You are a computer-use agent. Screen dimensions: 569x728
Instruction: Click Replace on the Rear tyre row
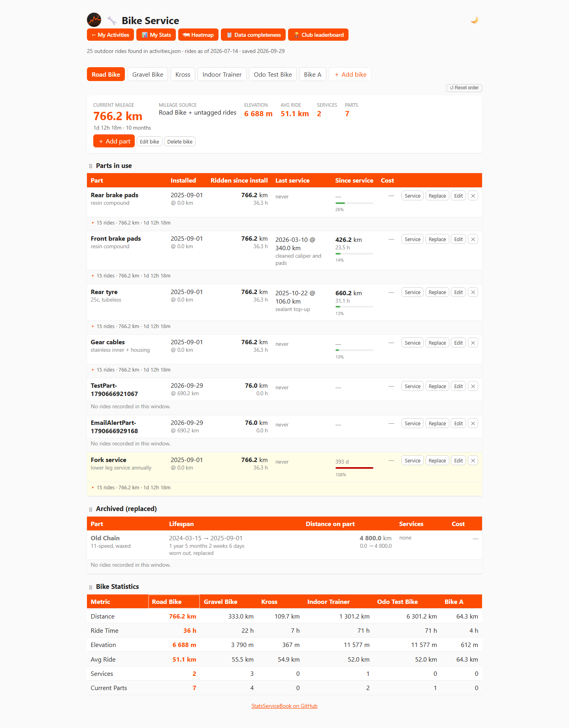coord(437,292)
